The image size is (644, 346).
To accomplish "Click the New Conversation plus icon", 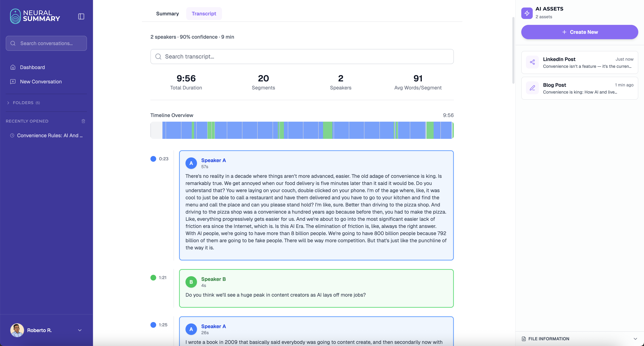I will point(13,82).
